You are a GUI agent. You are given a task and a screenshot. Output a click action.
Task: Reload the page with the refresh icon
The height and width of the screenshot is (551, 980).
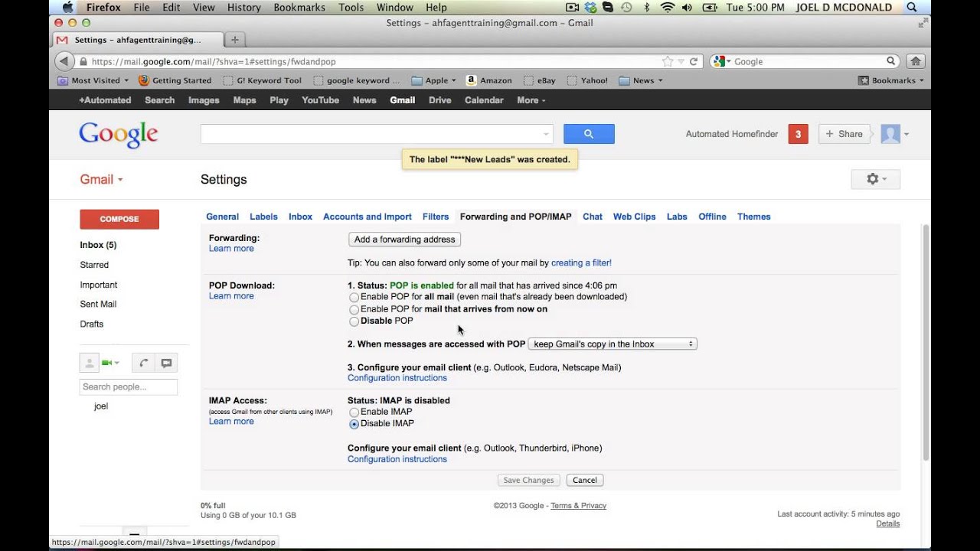point(694,61)
